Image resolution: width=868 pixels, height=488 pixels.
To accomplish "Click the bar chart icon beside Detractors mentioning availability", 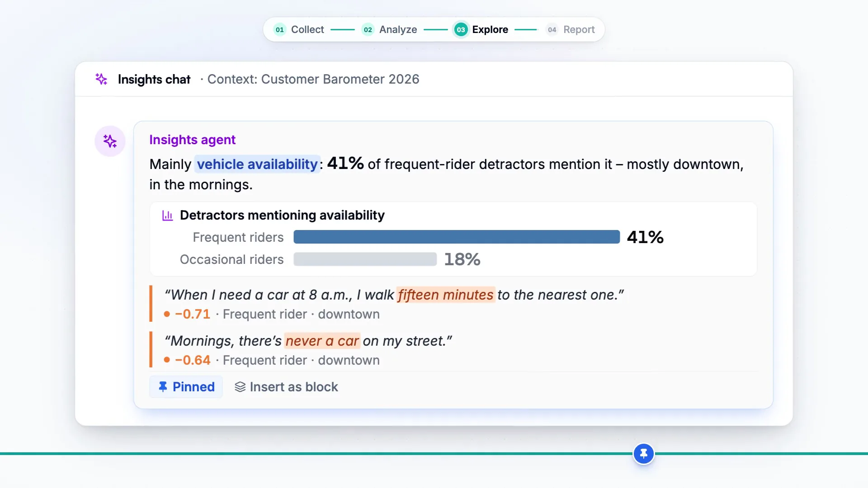I will pyautogui.click(x=168, y=216).
